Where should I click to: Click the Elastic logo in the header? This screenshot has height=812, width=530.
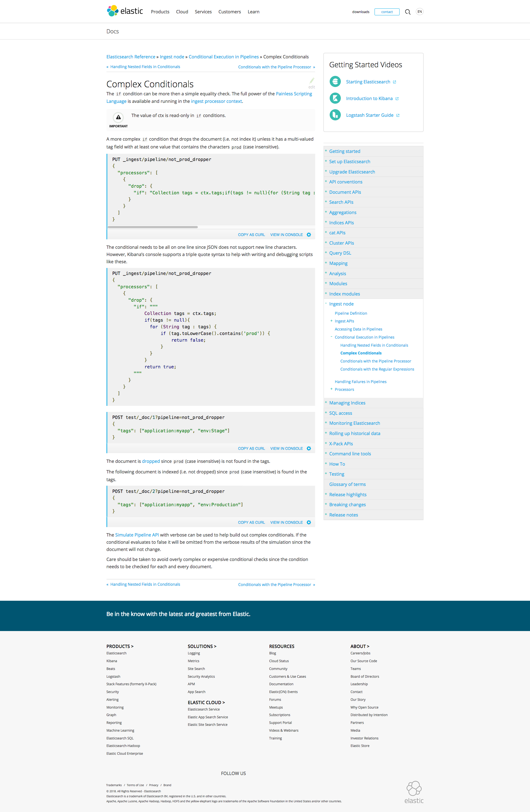coord(125,11)
